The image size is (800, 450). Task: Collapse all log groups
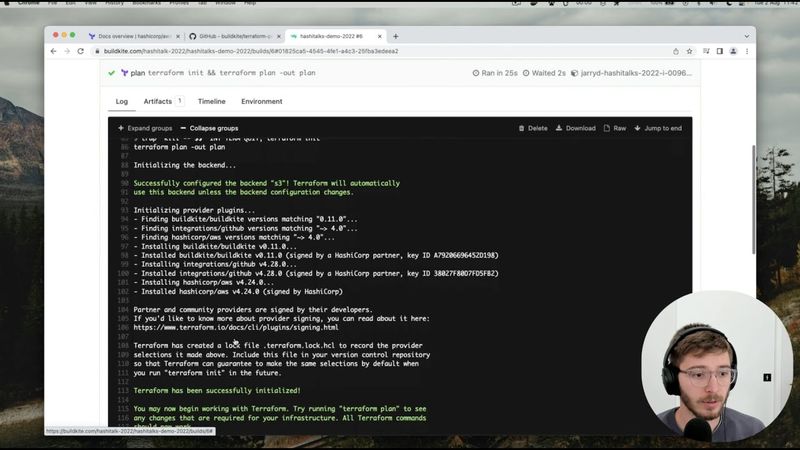pos(209,128)
